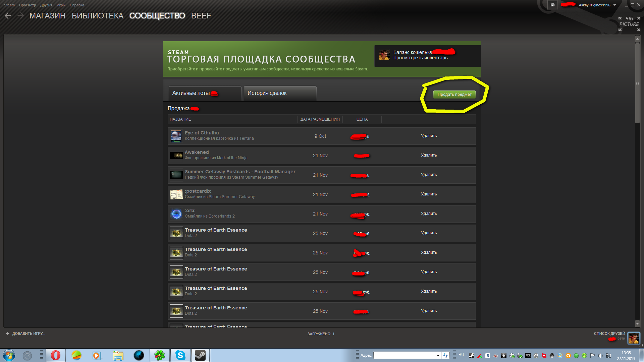Open the volume control in tray
The image size is (644, 362).
click(x=600, y=356)
